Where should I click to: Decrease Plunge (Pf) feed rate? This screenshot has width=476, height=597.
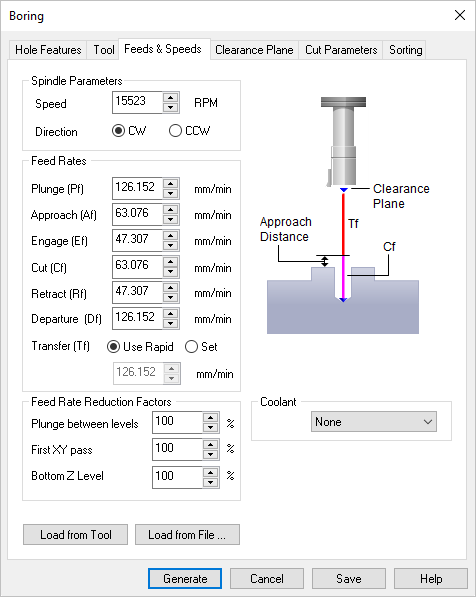tap(171, 193)
